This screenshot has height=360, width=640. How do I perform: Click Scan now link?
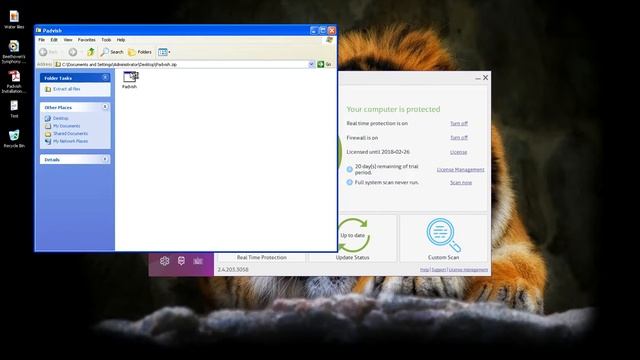(x=461, y=182)
